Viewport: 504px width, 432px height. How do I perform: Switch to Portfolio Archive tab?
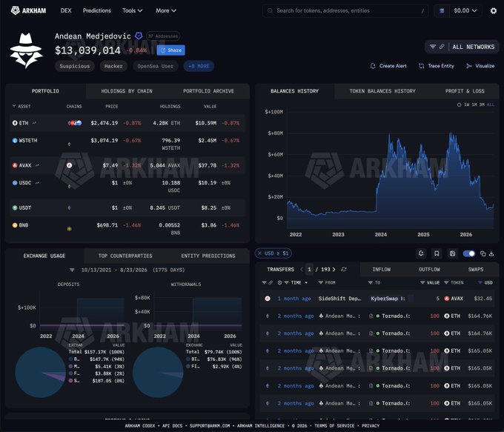coord(208,91)
